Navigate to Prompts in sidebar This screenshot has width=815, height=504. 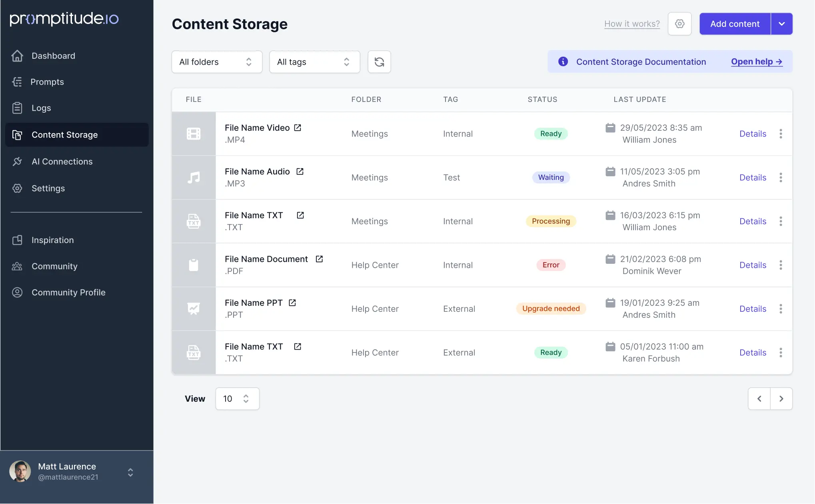click(x=47, y=82)
